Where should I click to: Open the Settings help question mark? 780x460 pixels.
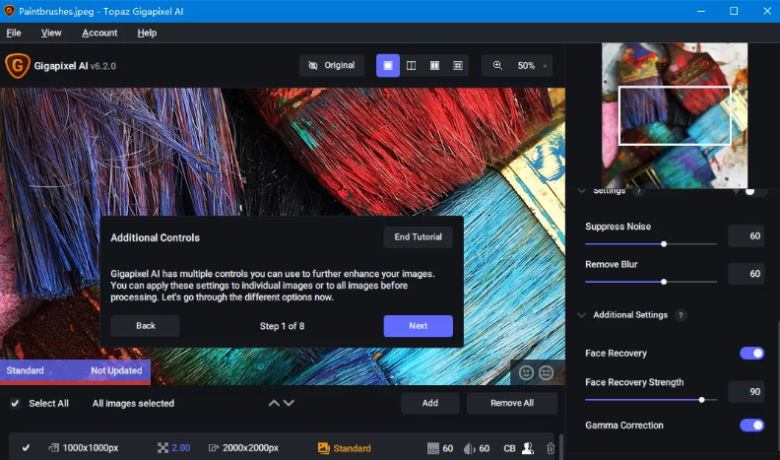point(639,191)
